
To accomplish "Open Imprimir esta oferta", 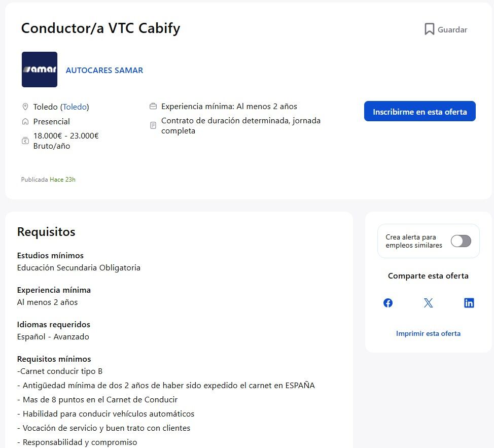I will pos(428,333).
